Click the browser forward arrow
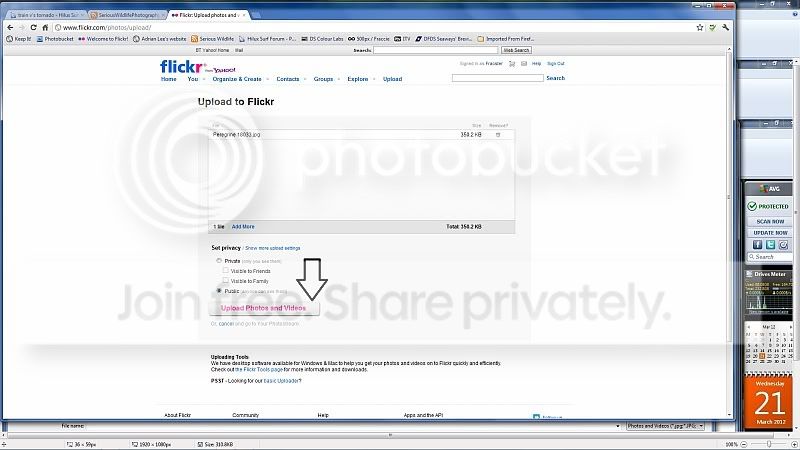The image size is (800, 450). 21,28
